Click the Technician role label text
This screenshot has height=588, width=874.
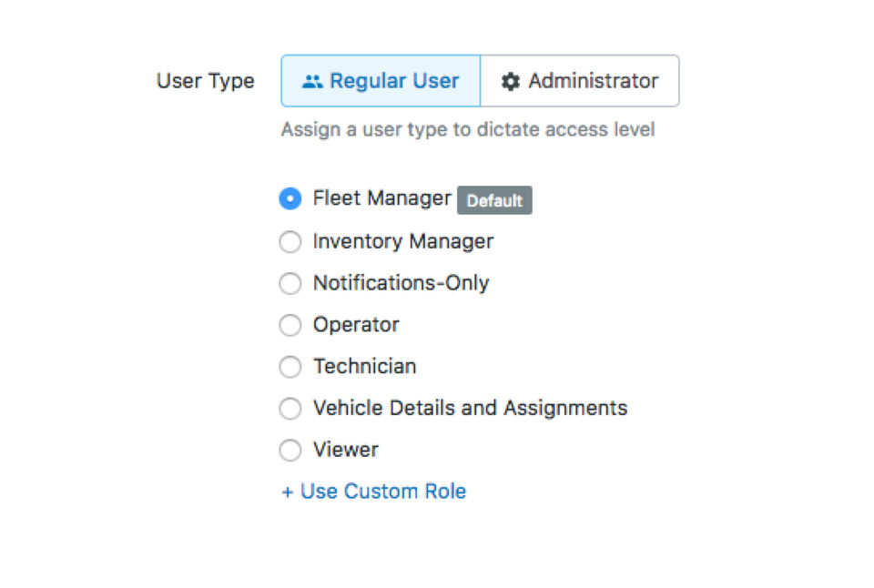pyautogui.click(x=364, y=367)
